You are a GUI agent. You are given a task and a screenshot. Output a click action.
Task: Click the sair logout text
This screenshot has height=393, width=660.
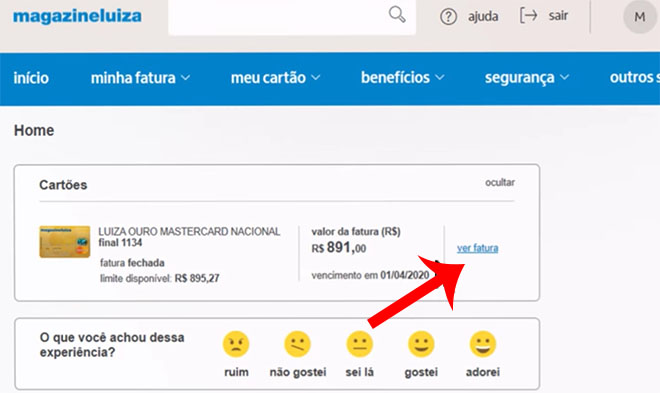coord(558,16)
